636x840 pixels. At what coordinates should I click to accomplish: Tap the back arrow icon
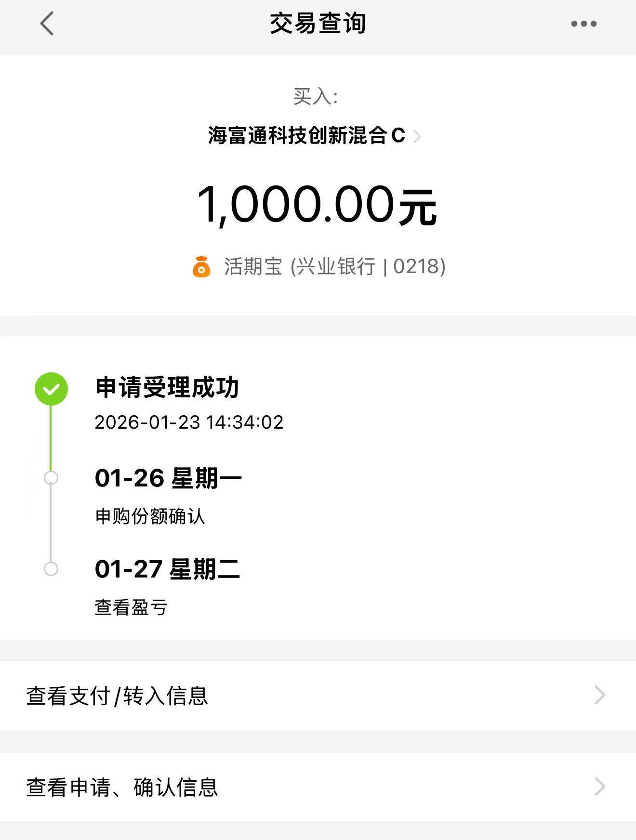(x=47, y=24)
